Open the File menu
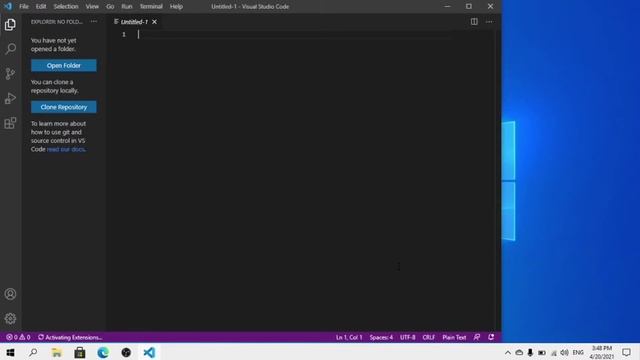 (x=24, y=7)
